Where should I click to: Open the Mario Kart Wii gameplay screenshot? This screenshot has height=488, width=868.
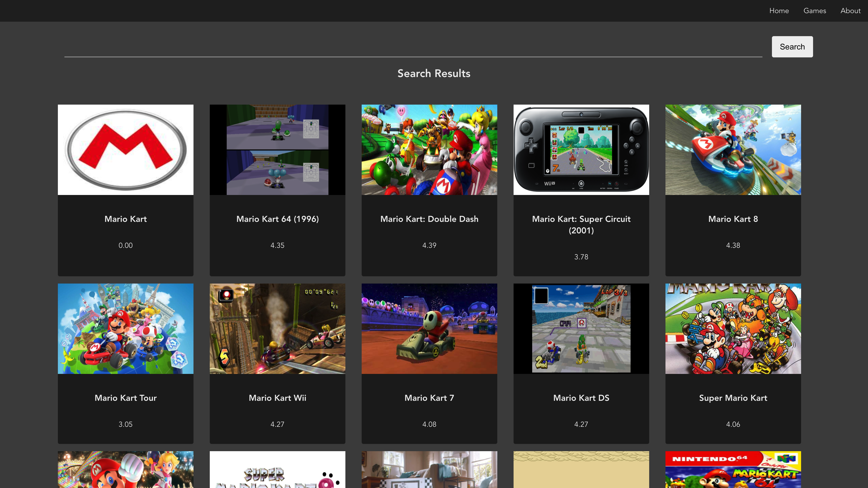click(x=277, y=328)
